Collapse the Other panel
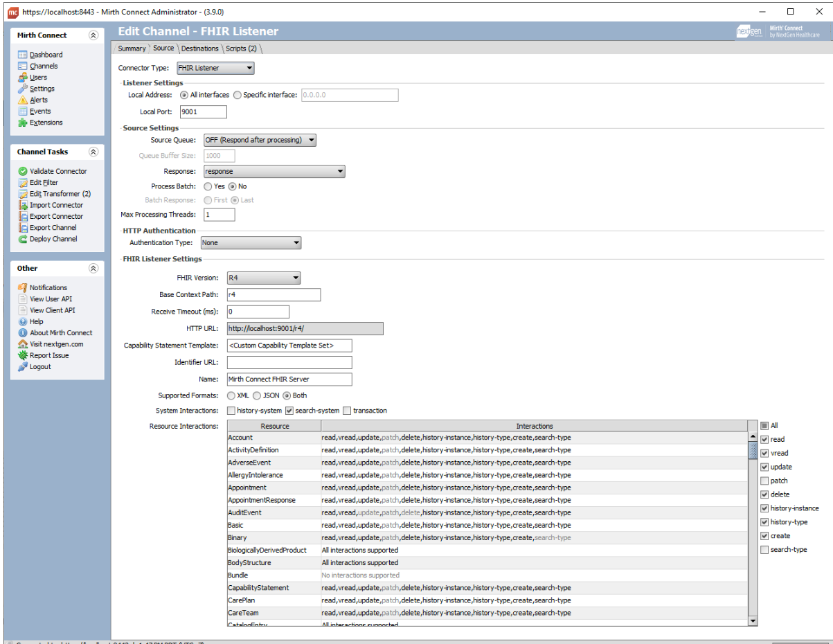Screen dimensions: 833x644 tap(93, 268)
